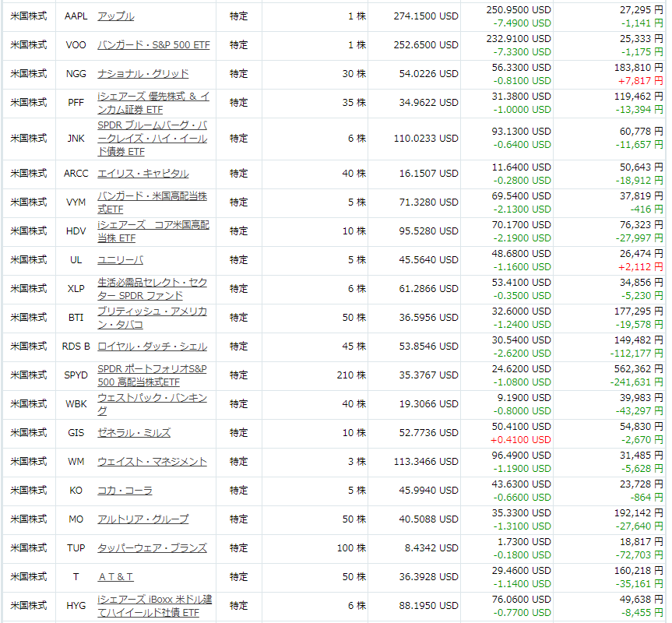Click the -241,631 円 loss value
The height and width of the screenshot is (623, 672).
pyautogui.click(x=637, y=382)
